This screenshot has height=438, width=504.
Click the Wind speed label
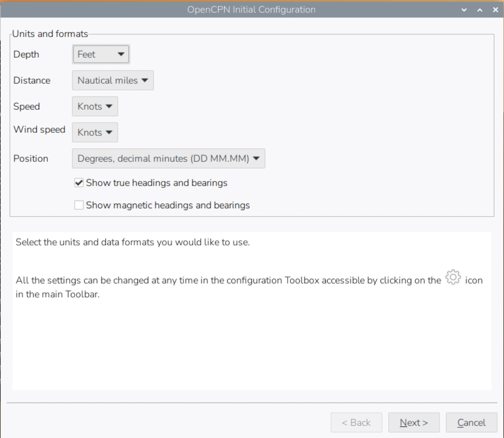pyautogui.click(x=39, y=129)
